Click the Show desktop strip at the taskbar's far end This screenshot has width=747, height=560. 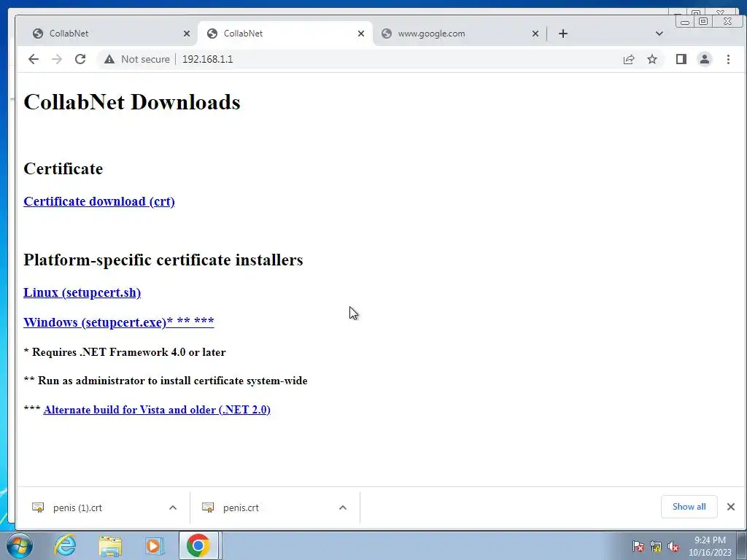[742, 545]
